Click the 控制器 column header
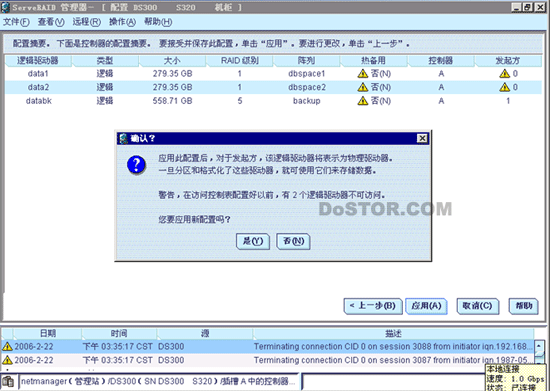The image size is (550, 391). point(441,61)
